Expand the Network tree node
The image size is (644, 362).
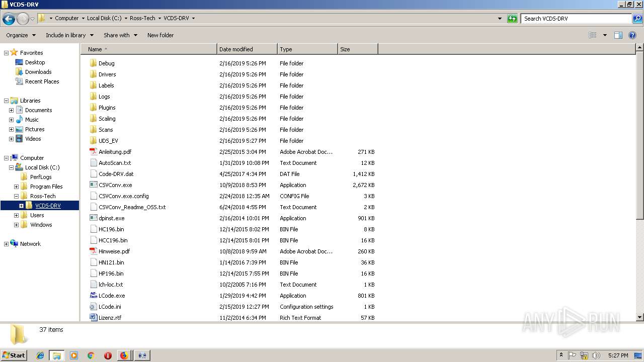coord(6,244)
